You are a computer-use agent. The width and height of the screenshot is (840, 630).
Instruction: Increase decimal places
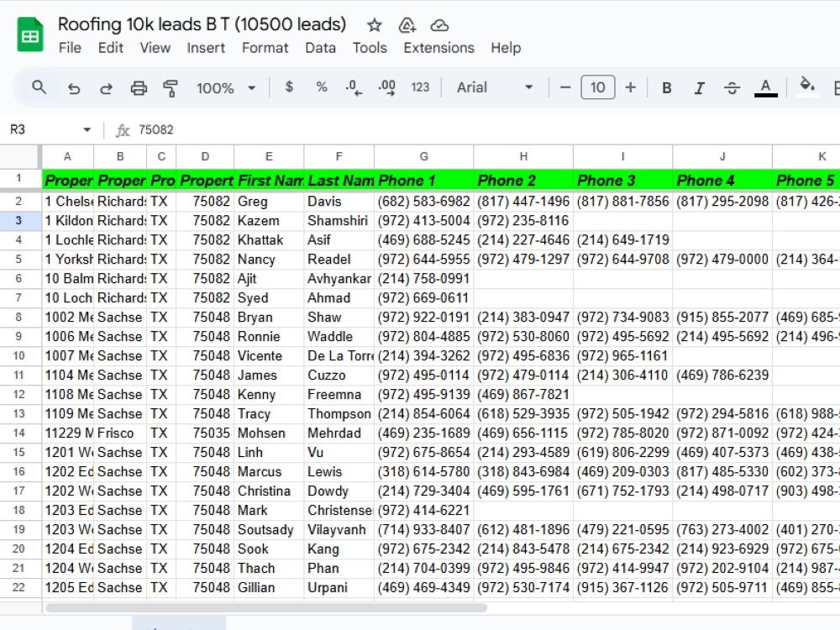point(386,87)
